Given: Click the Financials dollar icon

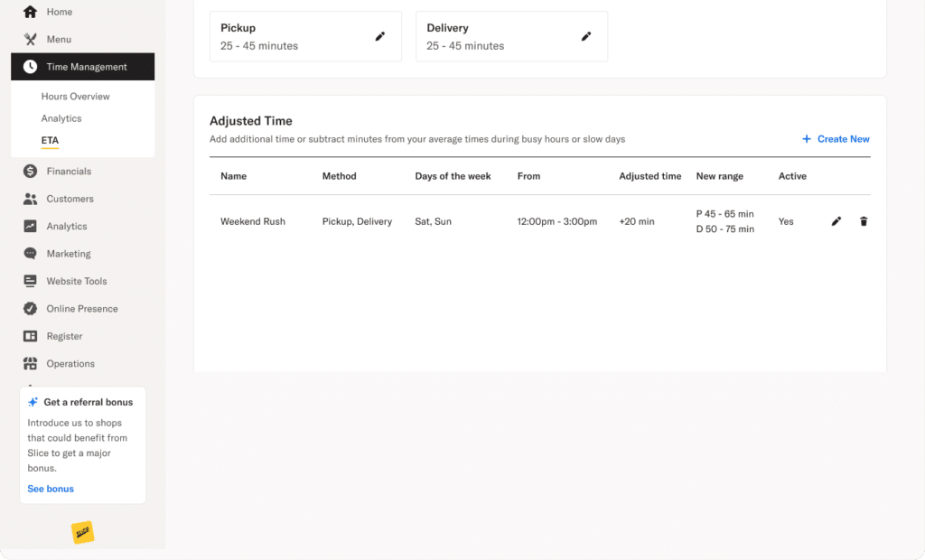Looking at the screenshot, I should pyautogui.click(x=30, y=171).
